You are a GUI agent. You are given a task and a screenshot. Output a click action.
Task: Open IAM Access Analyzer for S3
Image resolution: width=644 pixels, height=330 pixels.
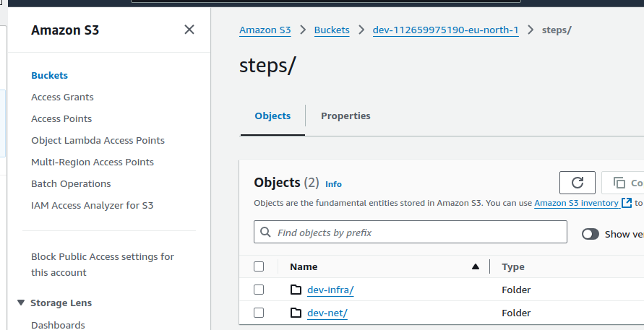pyautogui.click(x=93, y=206)
